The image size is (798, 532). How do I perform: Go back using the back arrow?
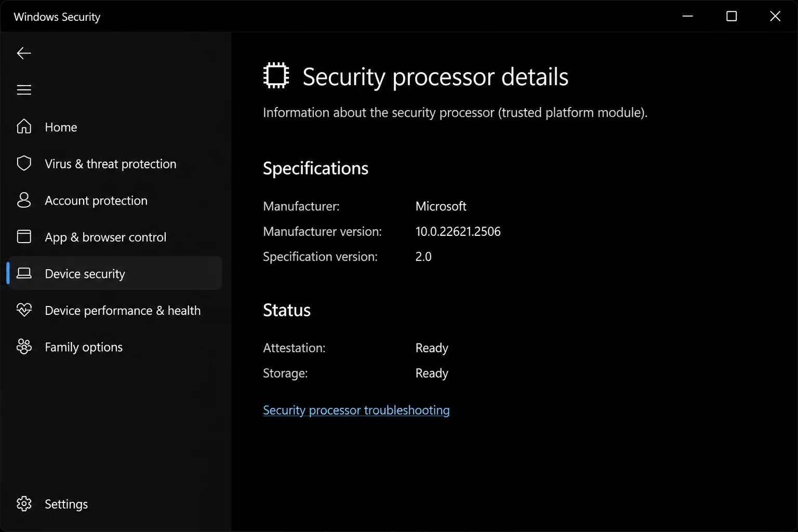(24, 53)
